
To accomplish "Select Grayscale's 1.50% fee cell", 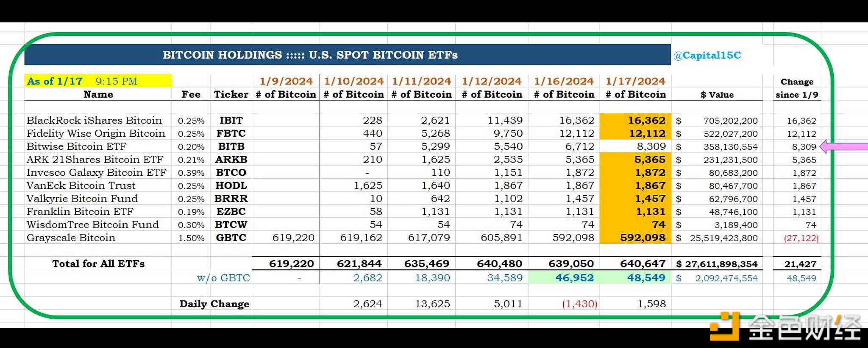I will (x=191, y=238).
